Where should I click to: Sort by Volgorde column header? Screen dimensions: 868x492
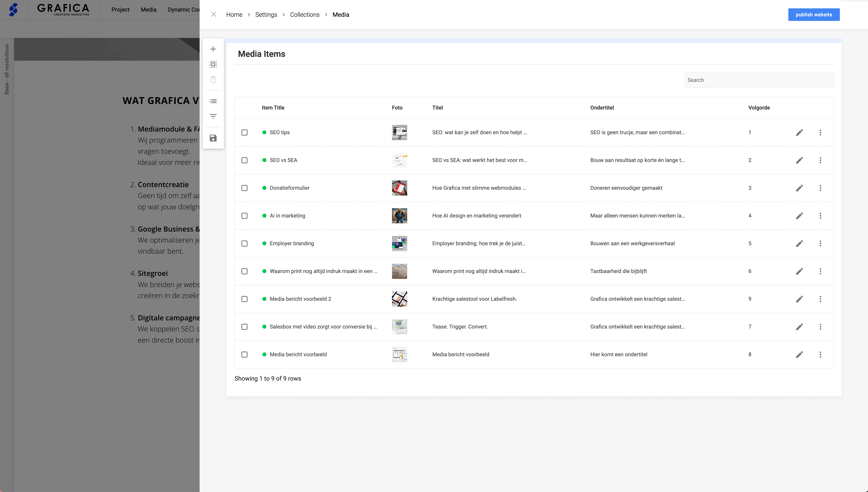(759, 108)
